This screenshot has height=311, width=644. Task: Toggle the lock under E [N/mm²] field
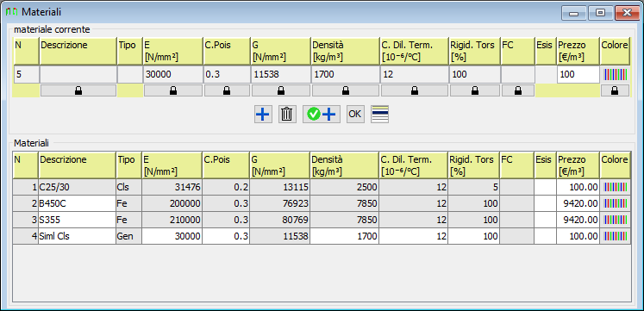coord(173,90)
